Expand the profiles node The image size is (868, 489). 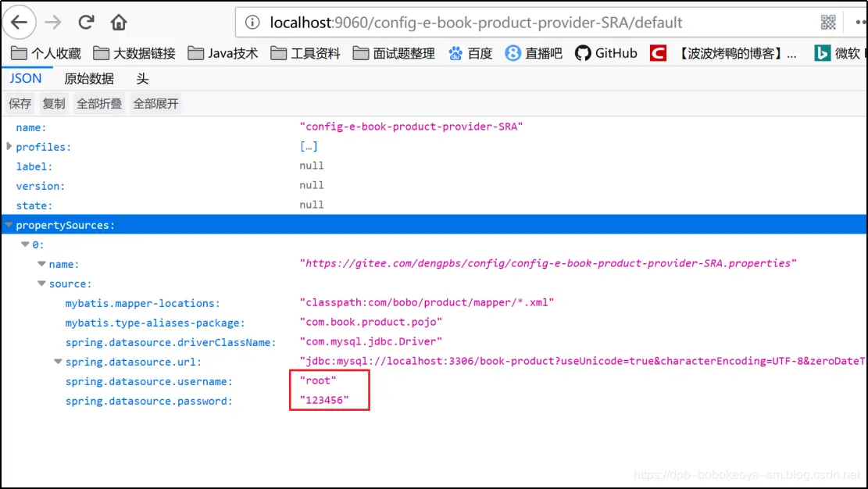point(9,146)
